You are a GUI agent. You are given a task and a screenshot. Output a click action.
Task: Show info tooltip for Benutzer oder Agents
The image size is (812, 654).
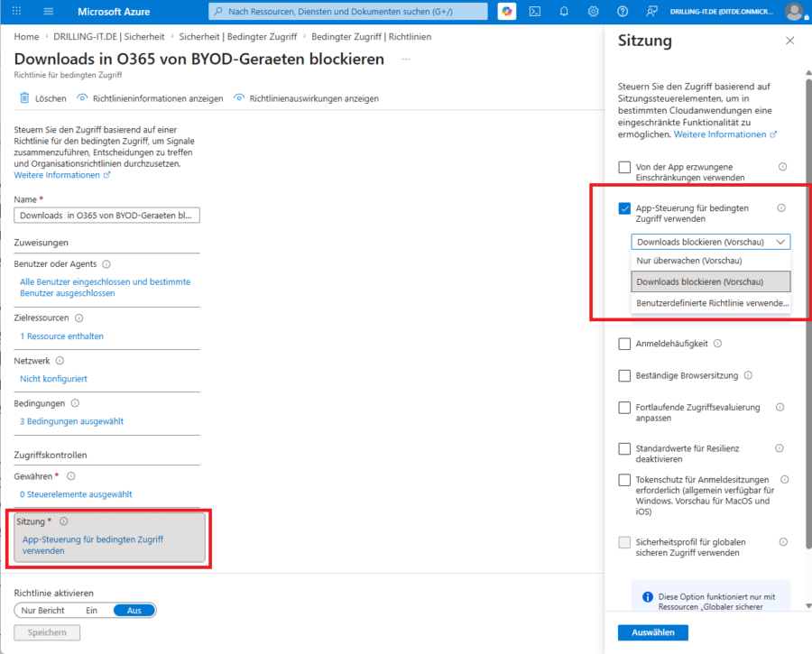click(x=106, y=264)
